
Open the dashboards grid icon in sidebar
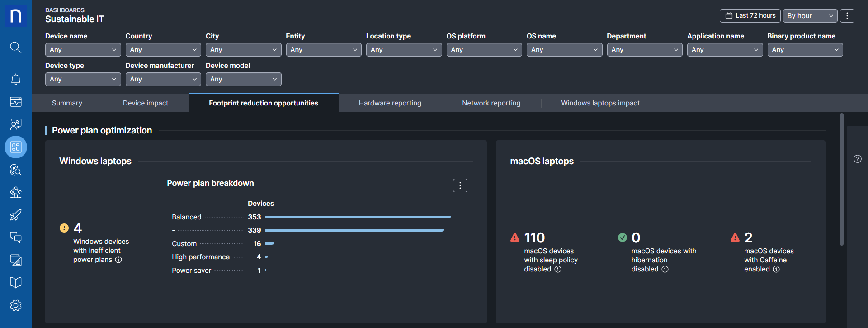15,147
